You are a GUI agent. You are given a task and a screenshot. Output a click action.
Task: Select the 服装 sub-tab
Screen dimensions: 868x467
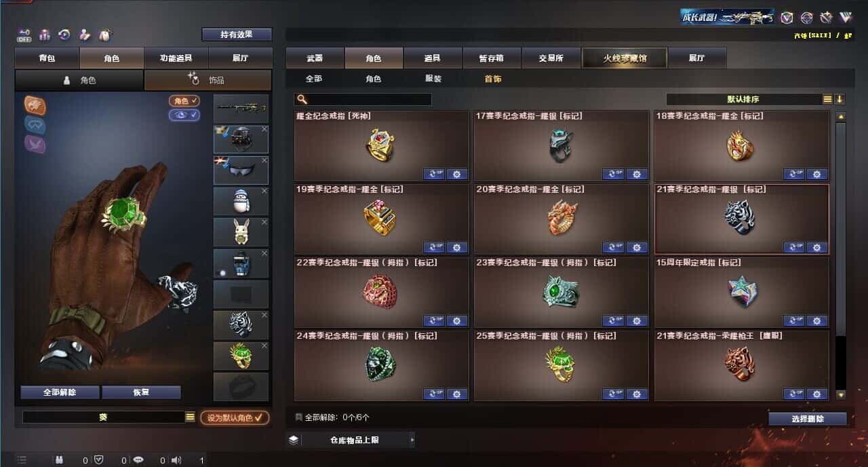point(433,79)
